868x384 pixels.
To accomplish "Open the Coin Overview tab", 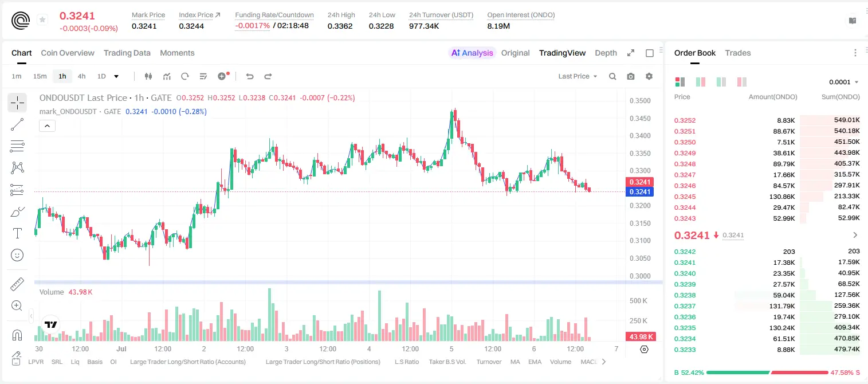I will [68, 53].
